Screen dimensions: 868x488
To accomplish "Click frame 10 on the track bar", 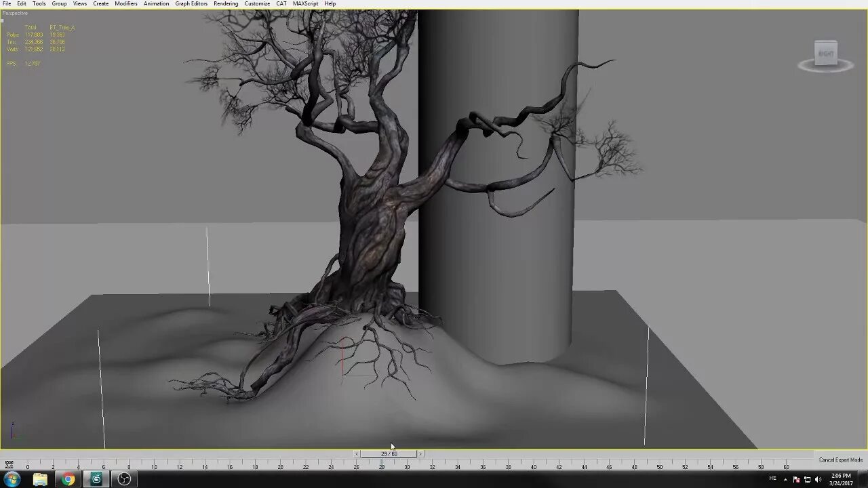I will (154, 466).
